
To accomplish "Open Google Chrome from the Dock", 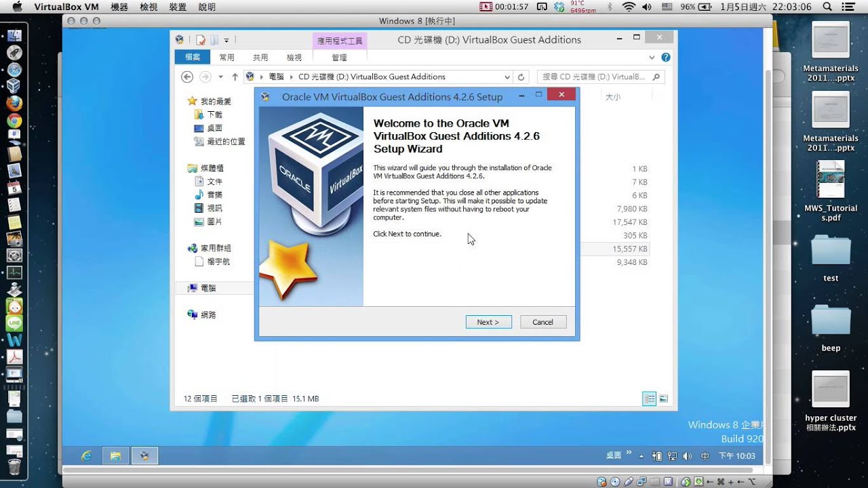I will pos(14,121).
